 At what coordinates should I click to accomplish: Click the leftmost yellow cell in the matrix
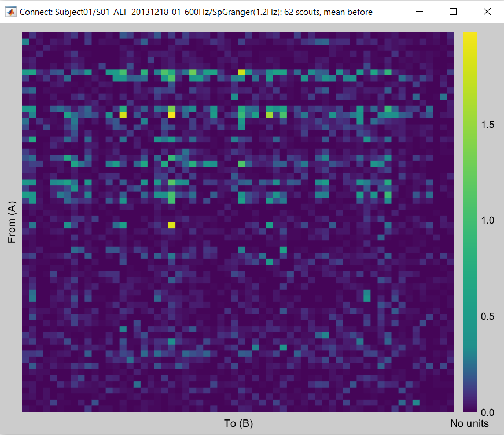123,115
